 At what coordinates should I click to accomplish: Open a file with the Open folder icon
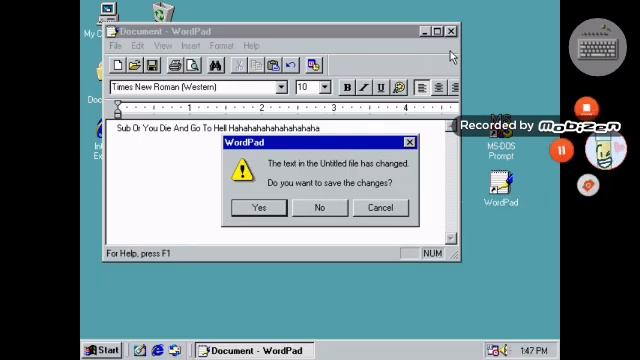click(135, 65)
